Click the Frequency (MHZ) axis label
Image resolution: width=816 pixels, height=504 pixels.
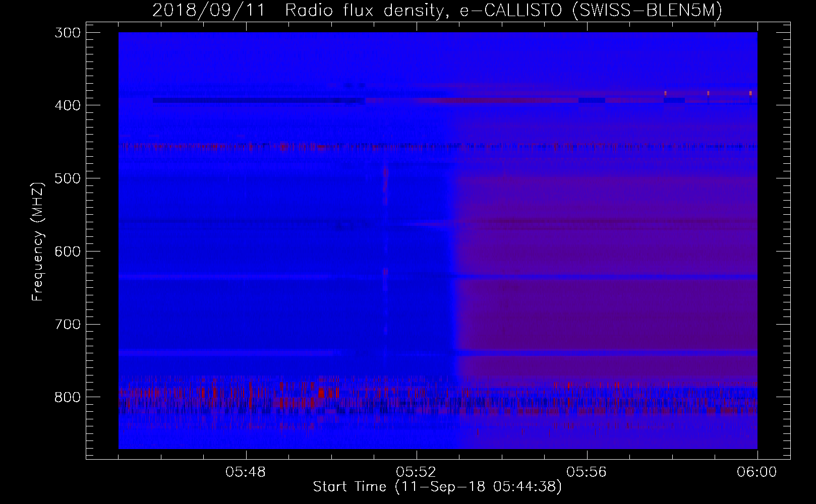click(38, 241)
